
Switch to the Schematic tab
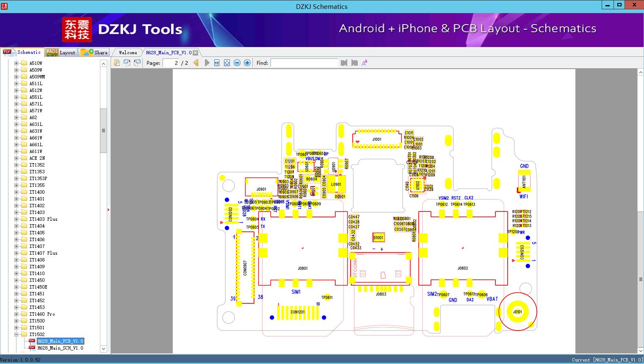pyautogui.click(x=22, y=52)
